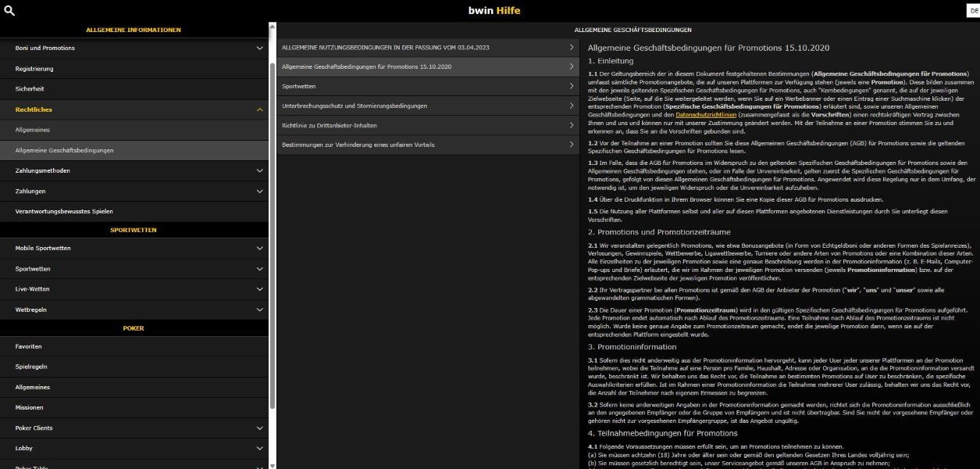Click the SPORTWETTEN section heading
This screenshot has height=469, width=980.
tap(134, 230)
